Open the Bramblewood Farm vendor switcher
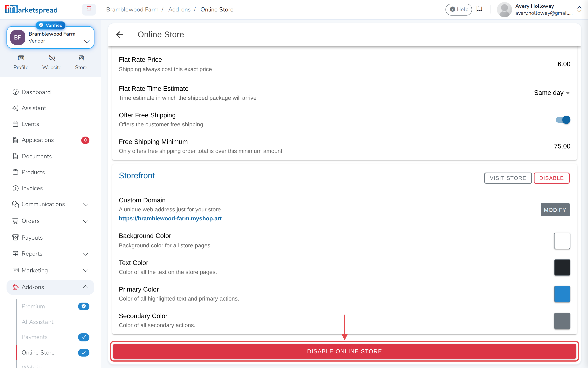 pos(51,37)
